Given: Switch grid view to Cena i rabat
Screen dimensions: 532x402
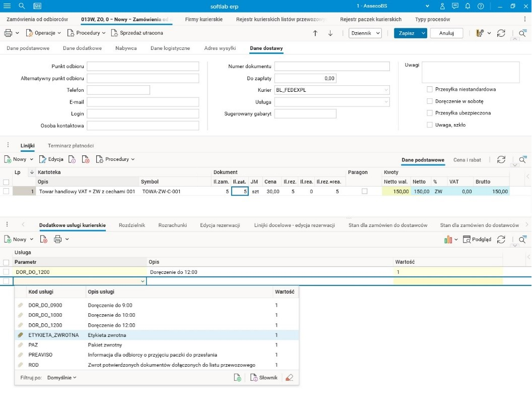Looking at the screenshot, I should [467, 160].
